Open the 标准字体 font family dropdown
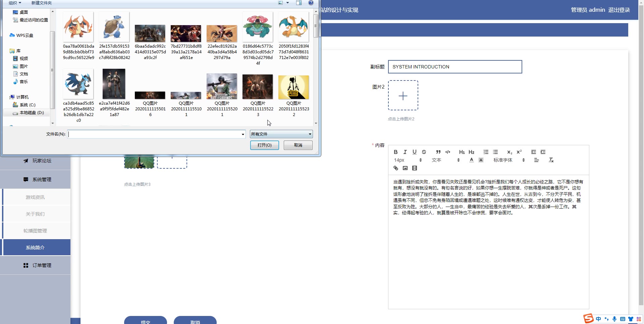Viewport: 644px width, 324px height. 509,160
